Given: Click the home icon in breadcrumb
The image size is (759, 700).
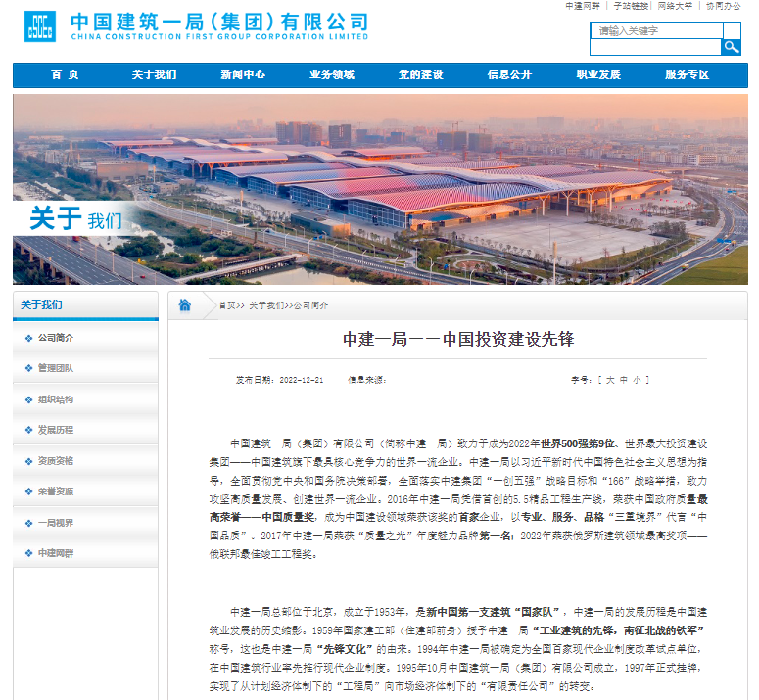Looking at the screenshot, I should point(185,305).
